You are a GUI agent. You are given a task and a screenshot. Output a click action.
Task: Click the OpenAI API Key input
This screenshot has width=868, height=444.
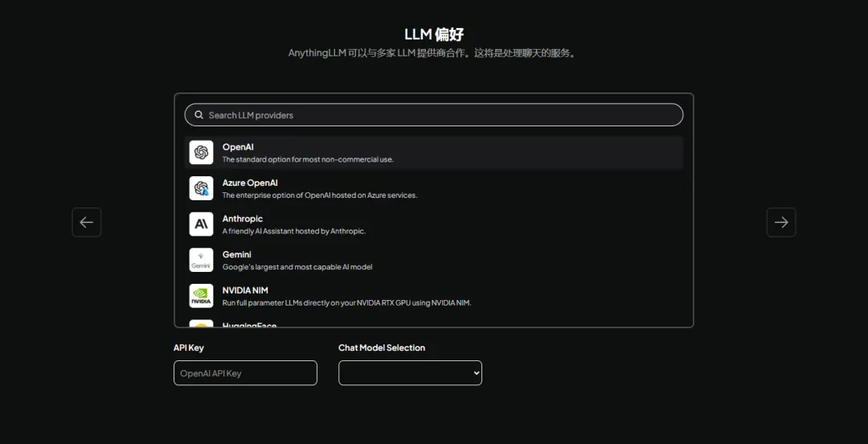pos(245,373)
